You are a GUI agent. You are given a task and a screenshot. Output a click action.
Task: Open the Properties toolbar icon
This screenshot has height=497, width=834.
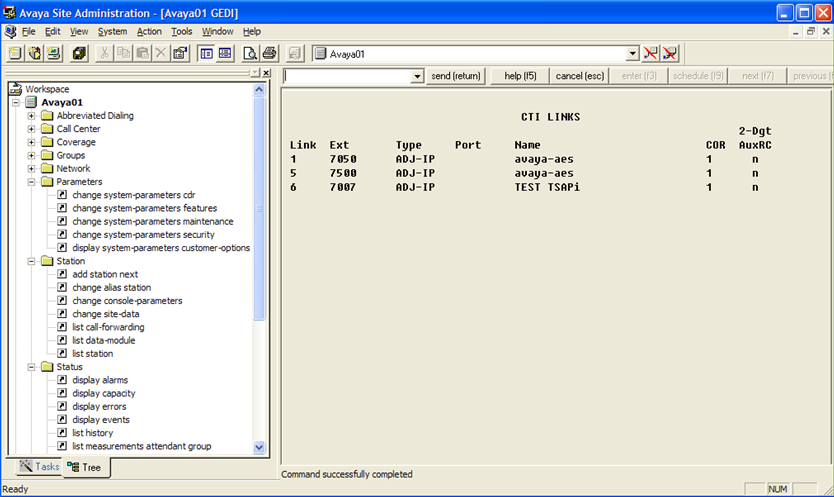click(180, 53)
